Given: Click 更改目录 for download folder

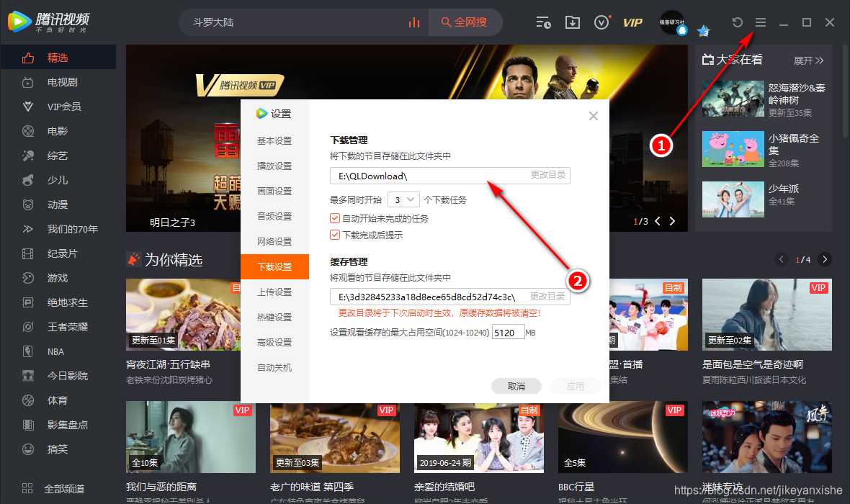Looking at the screenshot, I should point(548,175).
